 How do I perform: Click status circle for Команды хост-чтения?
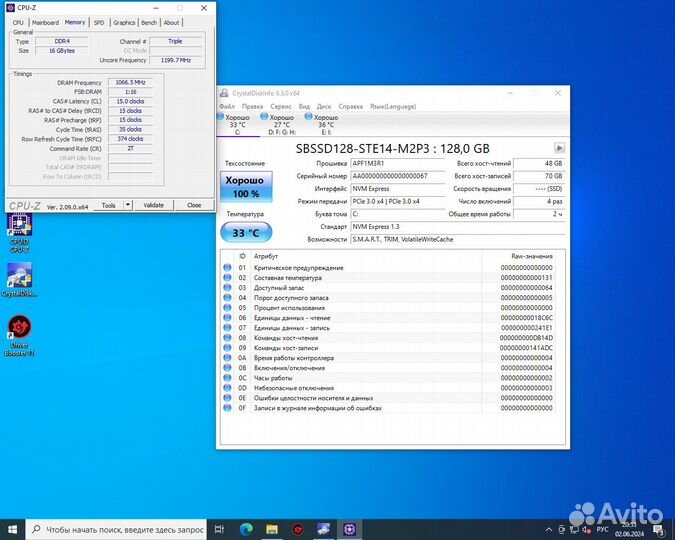click(x=227, y=338)
